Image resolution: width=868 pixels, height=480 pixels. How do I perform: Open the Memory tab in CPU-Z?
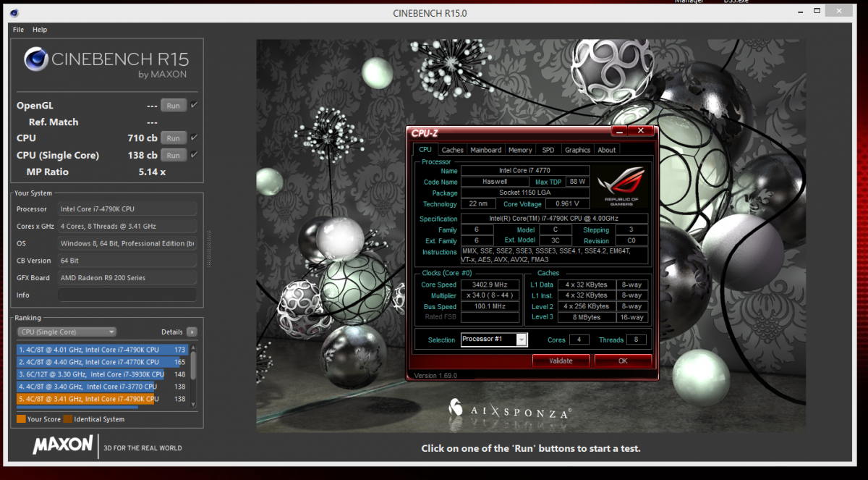[520, 150]
